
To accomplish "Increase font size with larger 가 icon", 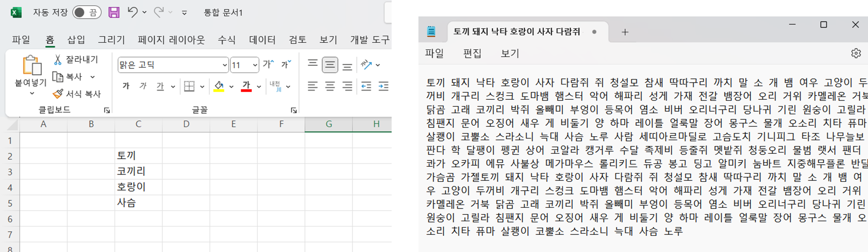I will 268,64.
